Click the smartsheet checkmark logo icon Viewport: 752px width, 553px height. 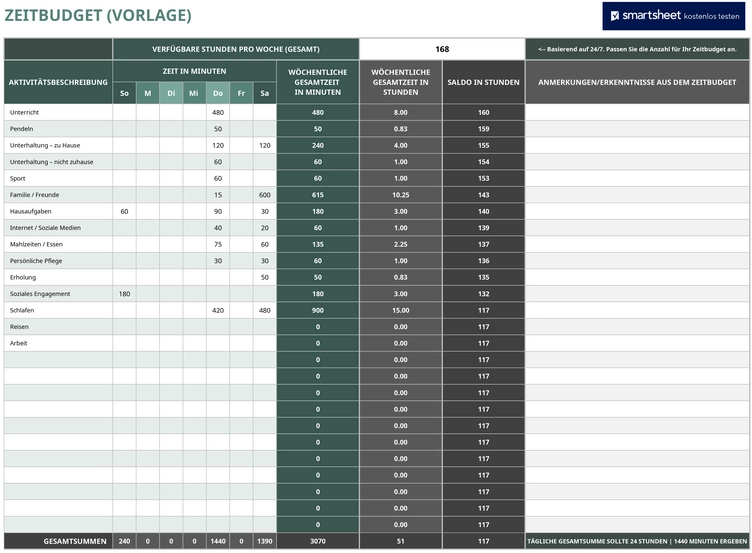click(x=614, y=16)
